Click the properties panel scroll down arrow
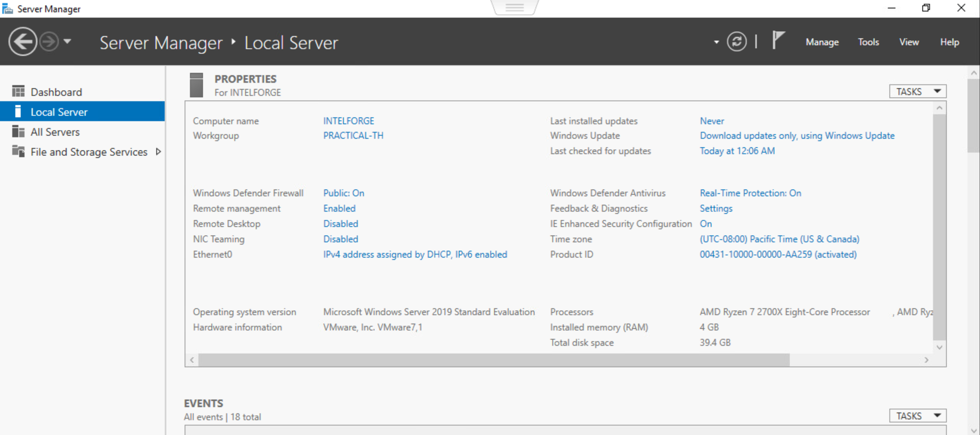980x435 pixels. point(939,347)
